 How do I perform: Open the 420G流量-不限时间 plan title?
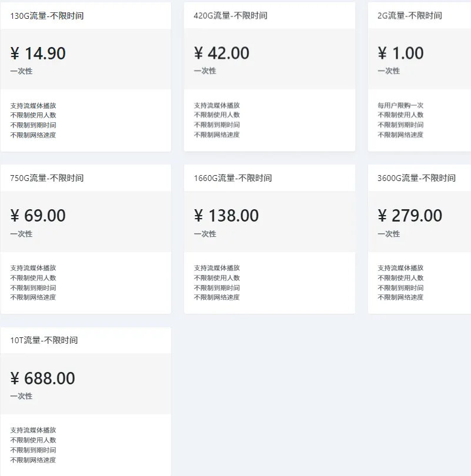(231, 15)
